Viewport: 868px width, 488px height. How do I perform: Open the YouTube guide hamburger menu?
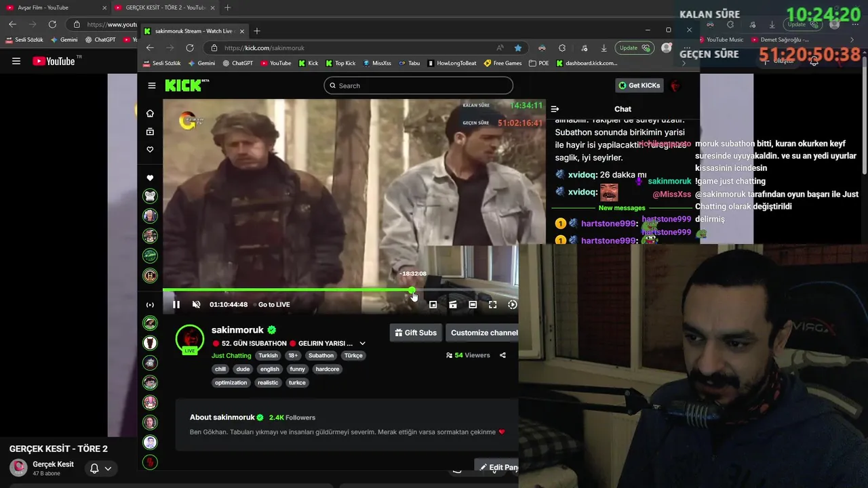(16, 61)
